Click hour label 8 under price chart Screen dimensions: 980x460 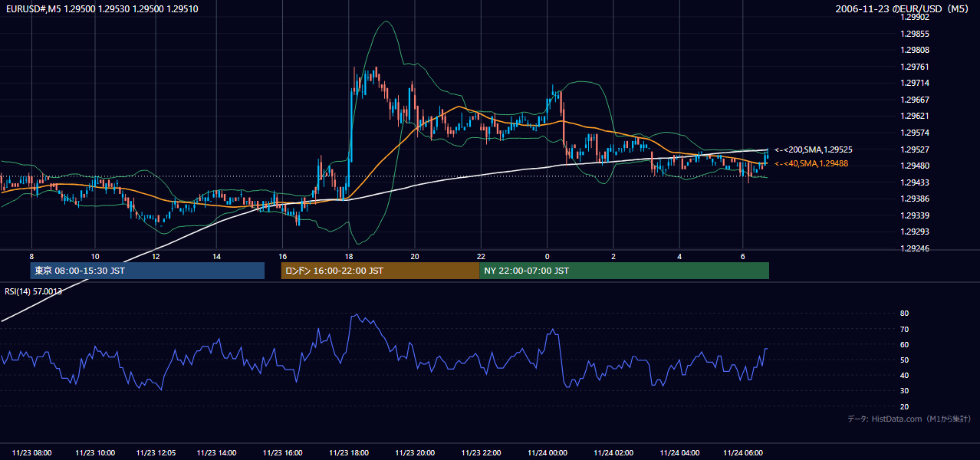pyautogui.click(x=31, y=256)
